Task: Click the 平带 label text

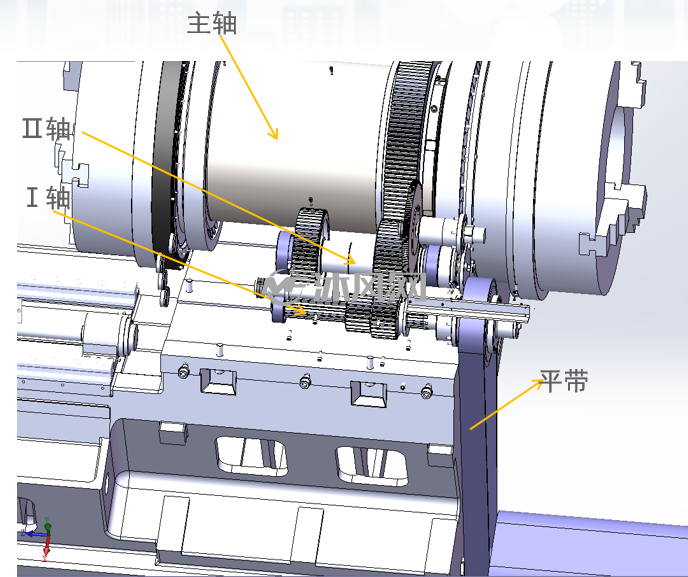Action: pos(564,380)
